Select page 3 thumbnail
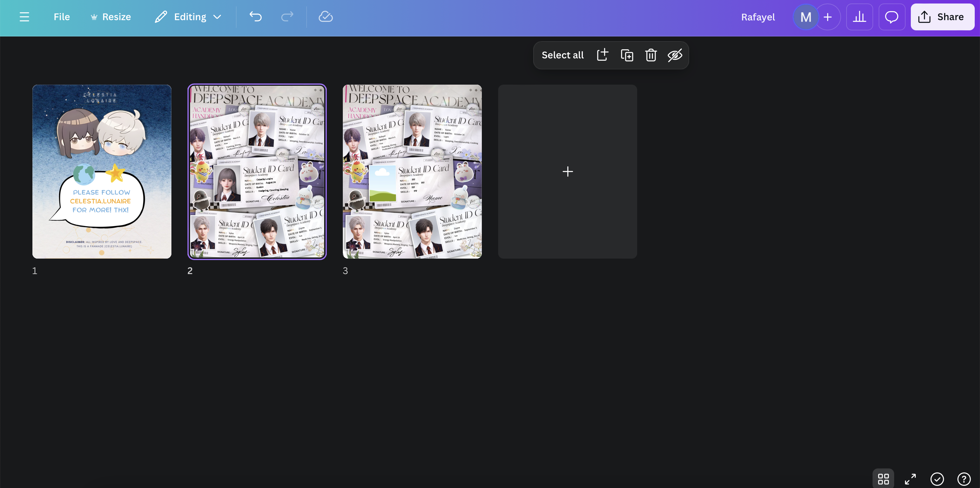The image size is (980, 488). (x=412, y=171)
